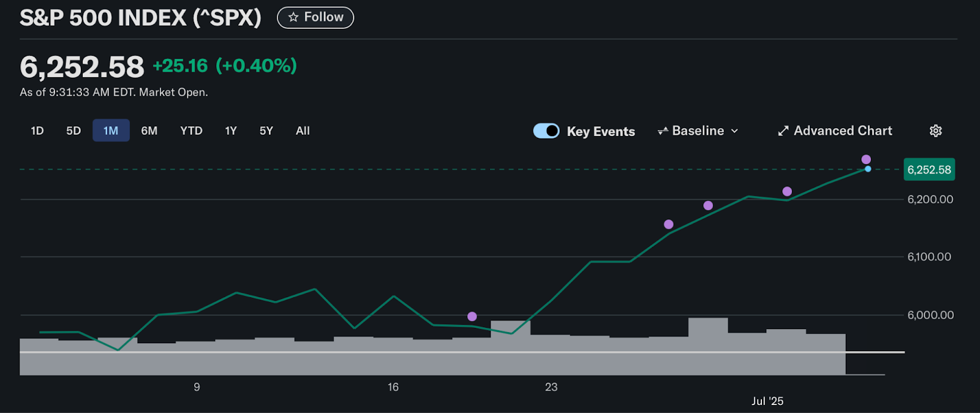Image resolution: width=980 pixels, height=413 pixels.
Task: Click the 6,100.00 axis label
Action: pyautogui.click(x=929, y=257)
